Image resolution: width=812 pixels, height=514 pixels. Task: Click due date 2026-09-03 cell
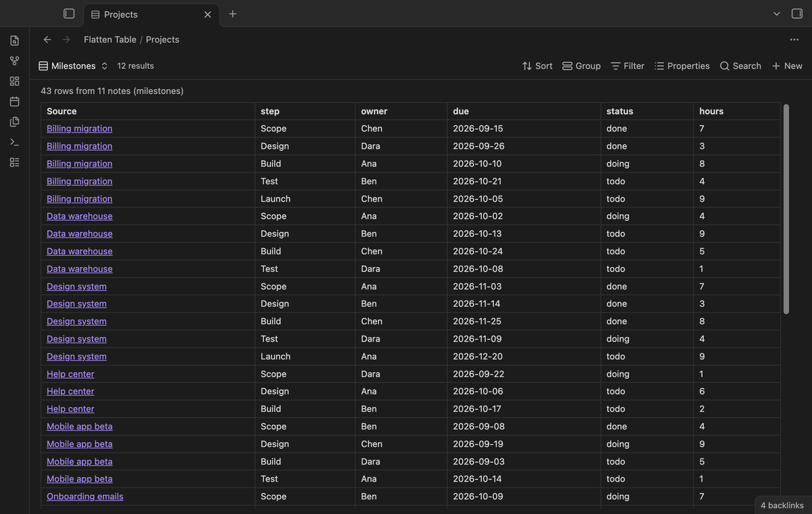524,461
